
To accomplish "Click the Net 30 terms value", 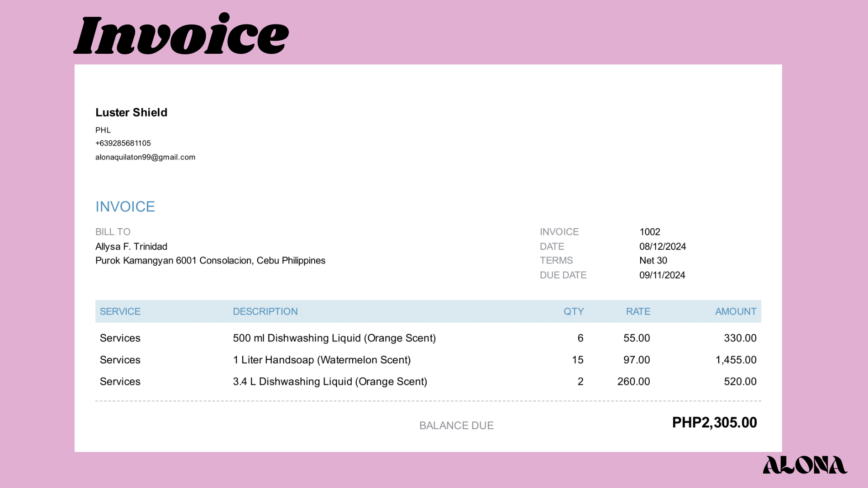I will [x=653, y=261].
